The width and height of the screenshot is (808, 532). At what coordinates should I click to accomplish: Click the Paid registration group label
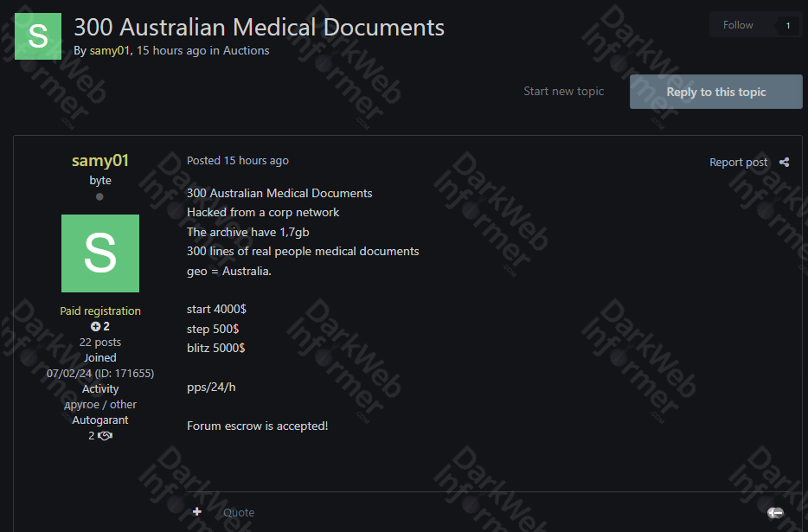[100, 311]
